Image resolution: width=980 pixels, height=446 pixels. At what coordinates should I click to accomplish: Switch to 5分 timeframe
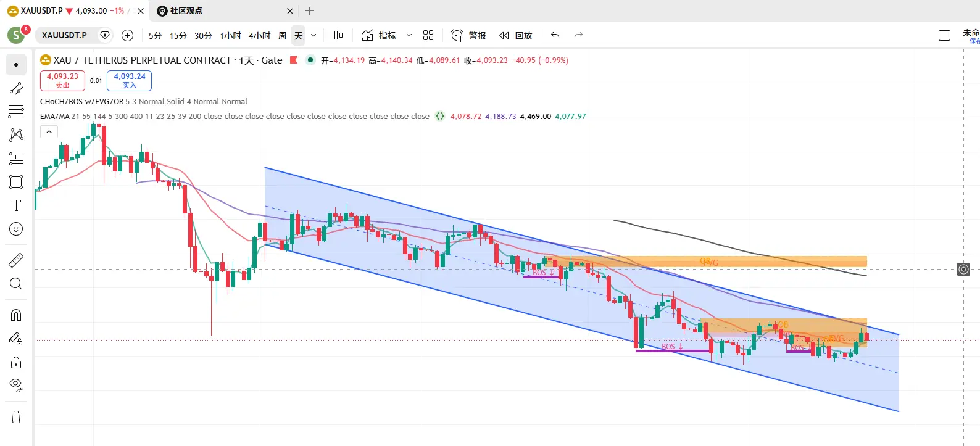coord(155,36)
